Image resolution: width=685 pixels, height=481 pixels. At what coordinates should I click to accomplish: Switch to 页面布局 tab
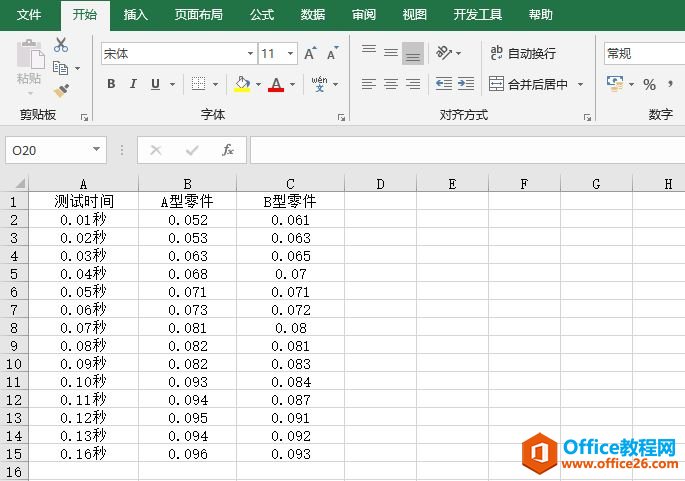pyautogui.click(x=199, y=14)
